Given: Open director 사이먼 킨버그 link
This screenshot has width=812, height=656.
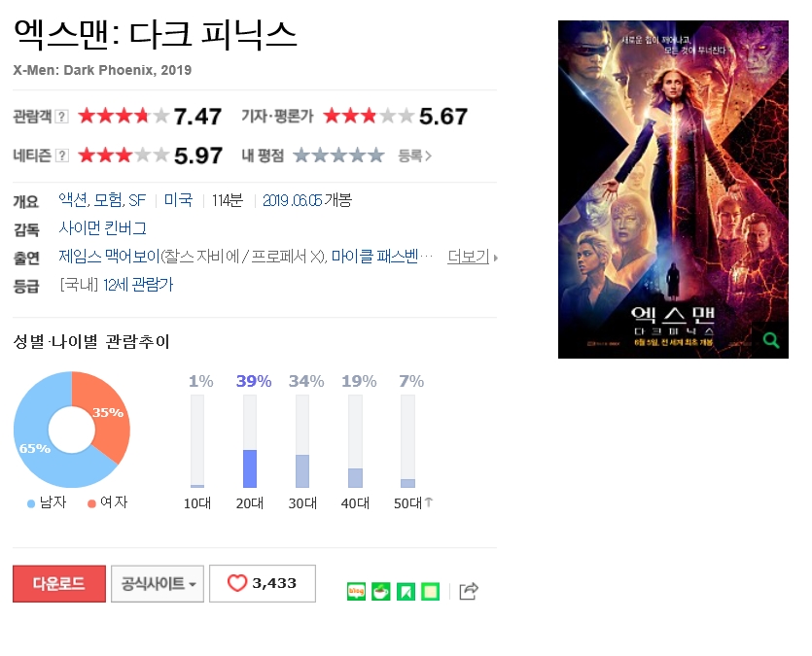Looking at the screenshot, I should click(x=102, y=228).
